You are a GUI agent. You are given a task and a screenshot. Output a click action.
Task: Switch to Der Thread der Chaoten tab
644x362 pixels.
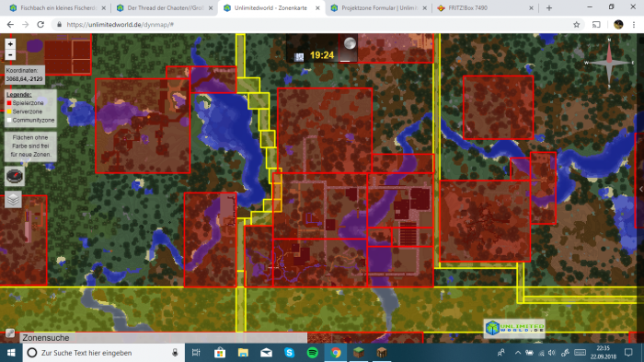pyautogui.click(x=165, y=7)
